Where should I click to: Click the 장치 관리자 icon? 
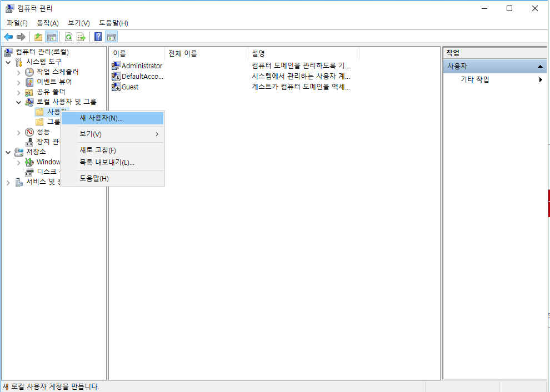click(x=29, y=142)
